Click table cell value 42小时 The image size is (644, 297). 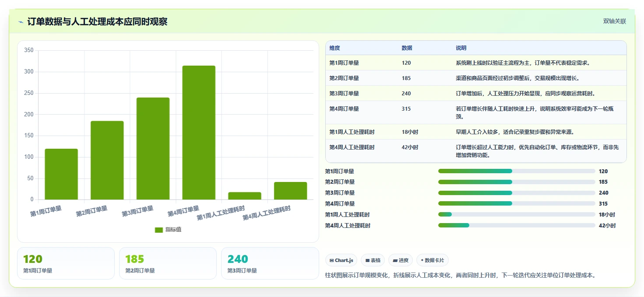[410, 147]
